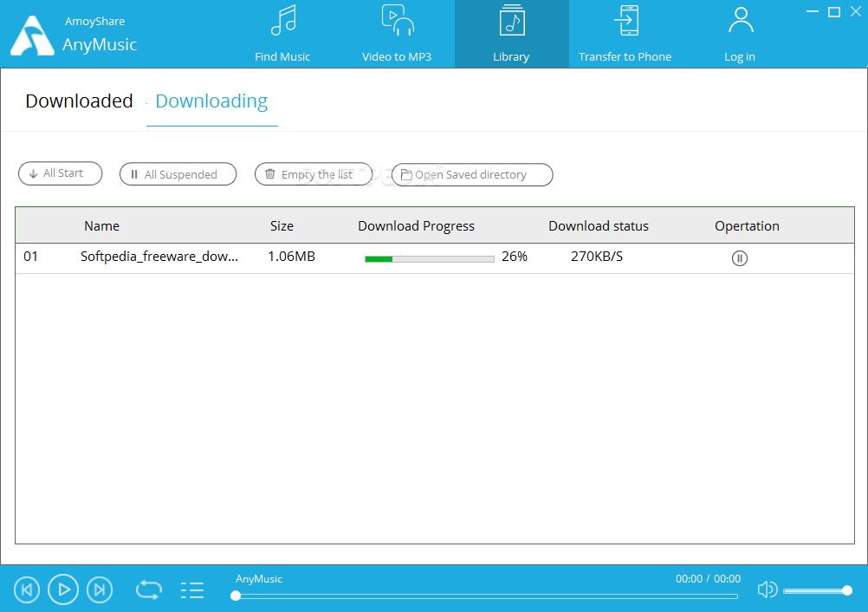Mute the volume speaker icon

tap(768, 589)
